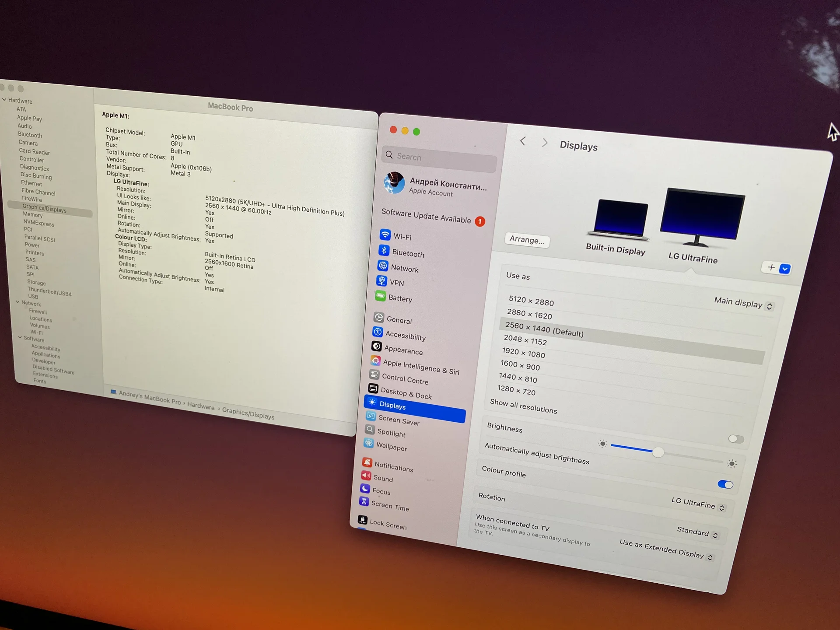Open the Rotation Standard dropdown
Screen dimensions: 840x630
click(x=697, y=532)
